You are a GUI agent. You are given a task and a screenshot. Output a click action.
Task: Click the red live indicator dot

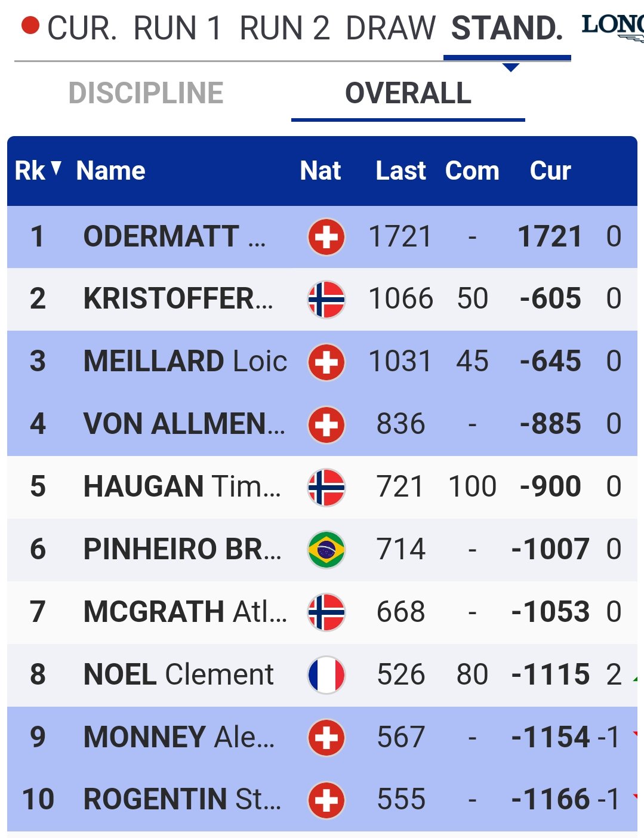[30, 26]
